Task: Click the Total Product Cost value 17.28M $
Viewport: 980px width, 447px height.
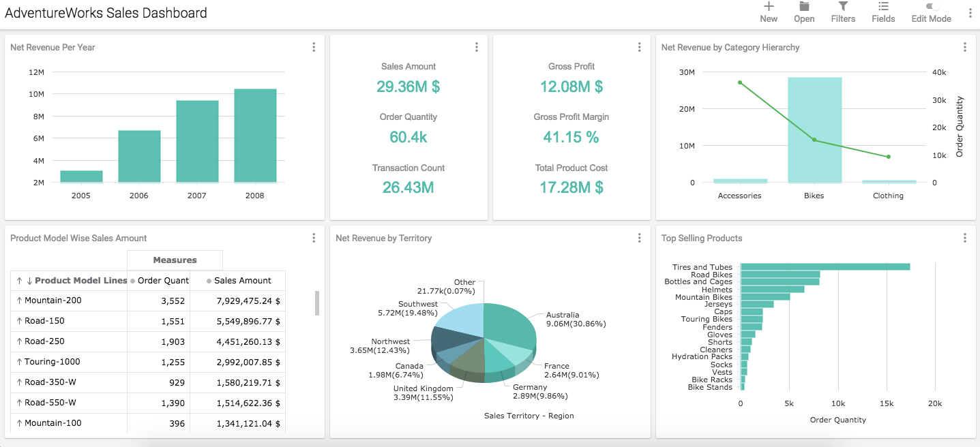Action: pyautogui.click(x=571, y=187)
